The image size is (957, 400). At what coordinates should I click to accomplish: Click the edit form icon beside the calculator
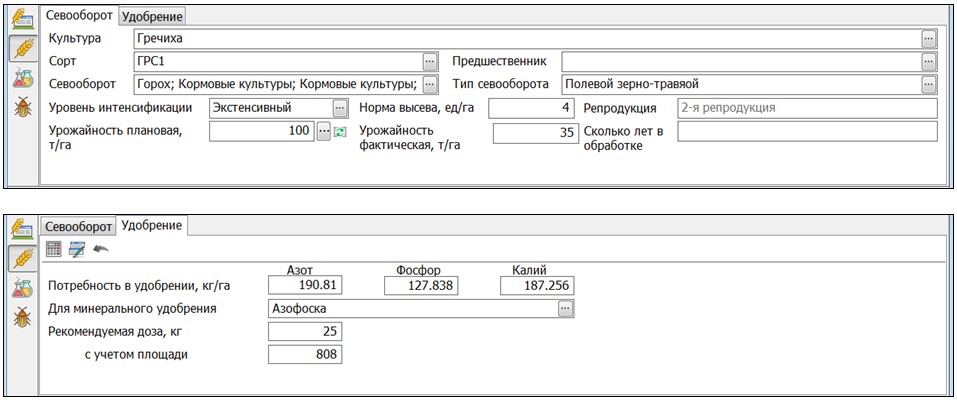click(77, 248)
